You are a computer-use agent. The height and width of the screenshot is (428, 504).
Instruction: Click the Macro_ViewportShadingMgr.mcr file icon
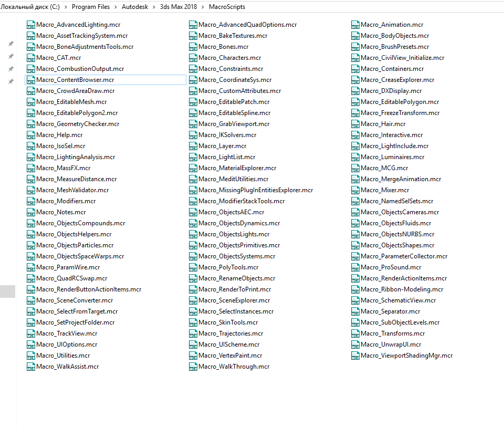pos(355,356)
